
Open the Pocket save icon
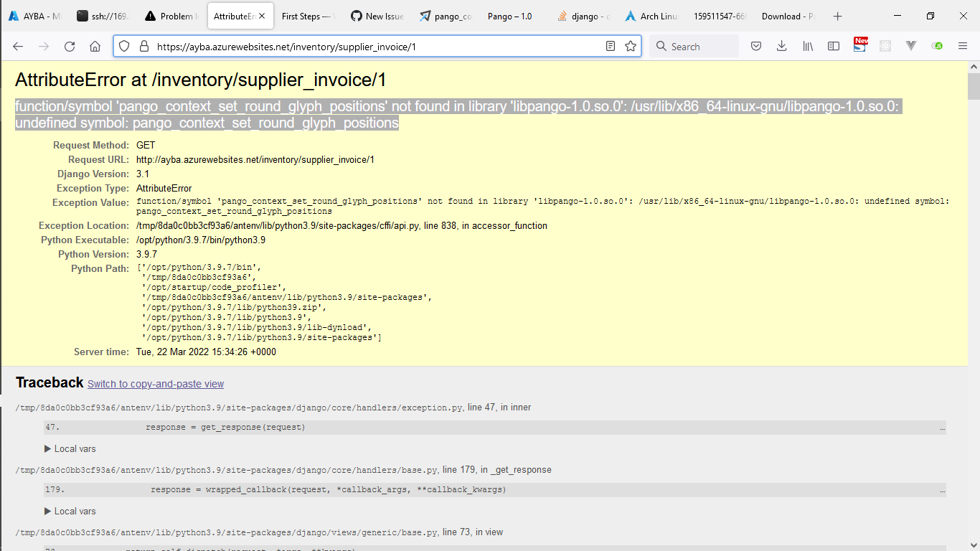(x=755, y=45)
